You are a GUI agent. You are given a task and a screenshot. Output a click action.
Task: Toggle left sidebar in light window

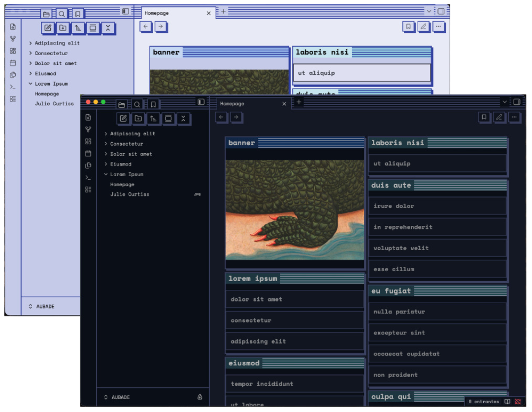126,11
